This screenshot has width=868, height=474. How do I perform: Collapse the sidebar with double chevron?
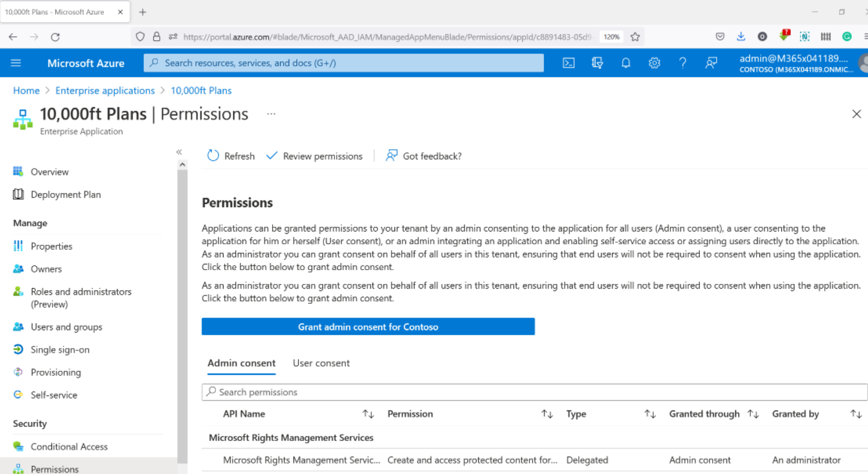pyautogui.click(x=179, y=152)
